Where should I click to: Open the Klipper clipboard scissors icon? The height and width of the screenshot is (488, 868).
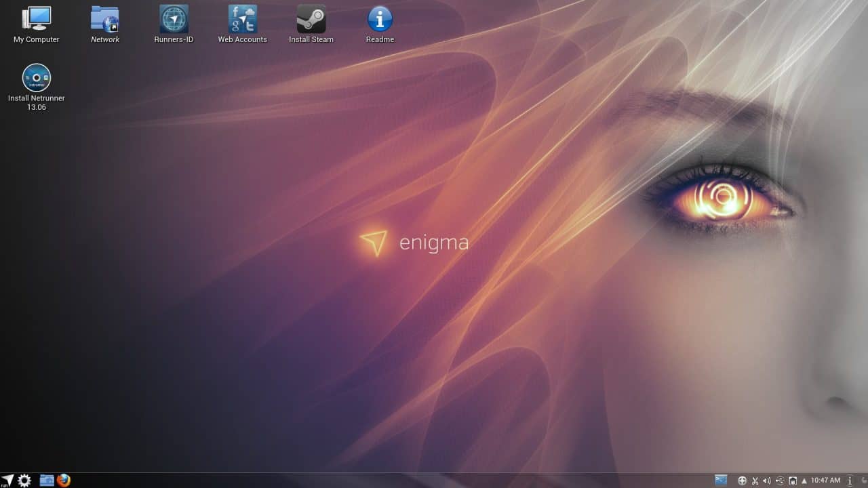click(x=755, y=480)
